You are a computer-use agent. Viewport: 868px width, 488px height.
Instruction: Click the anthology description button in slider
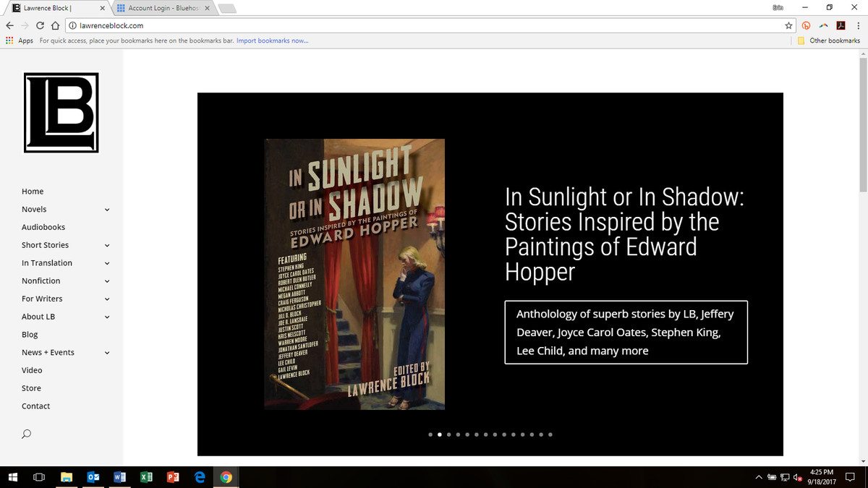(626, 333)
